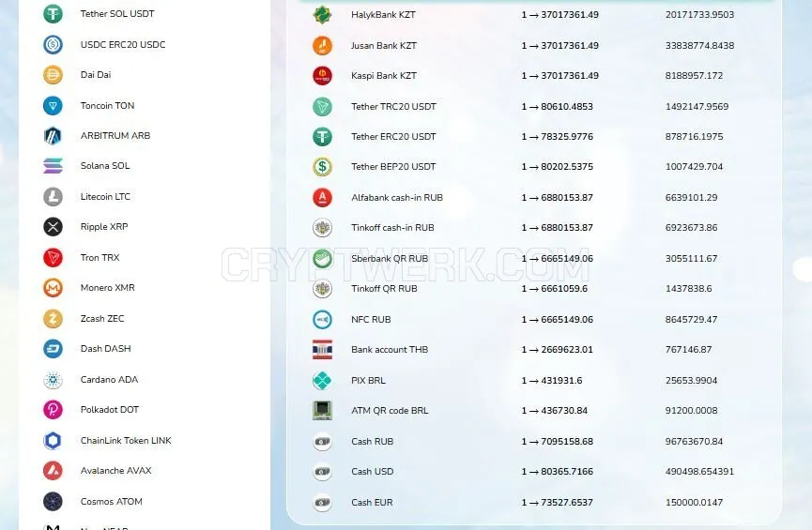Select Bank account THB receive option

(x=390, y=349)
